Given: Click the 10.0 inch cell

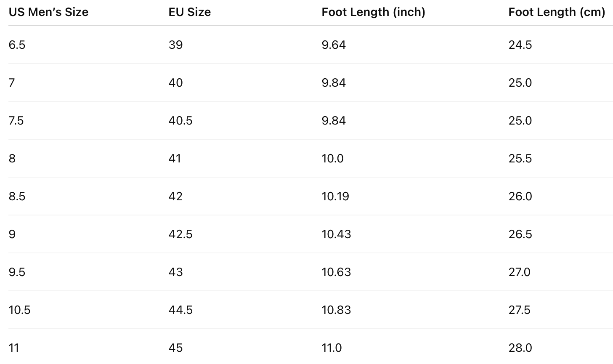Looking at the screenshot, I should click(332, 159).
